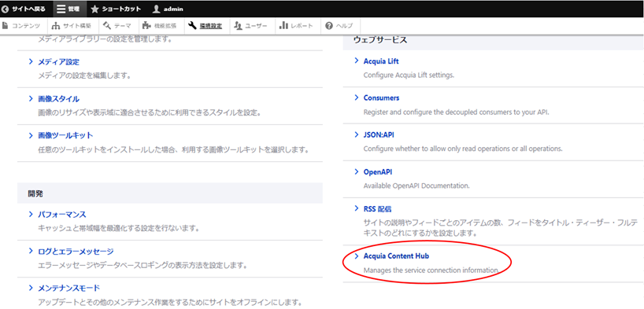
Task: Toggle the hamburger 管理 menu icon
Action: click(61, 9)
